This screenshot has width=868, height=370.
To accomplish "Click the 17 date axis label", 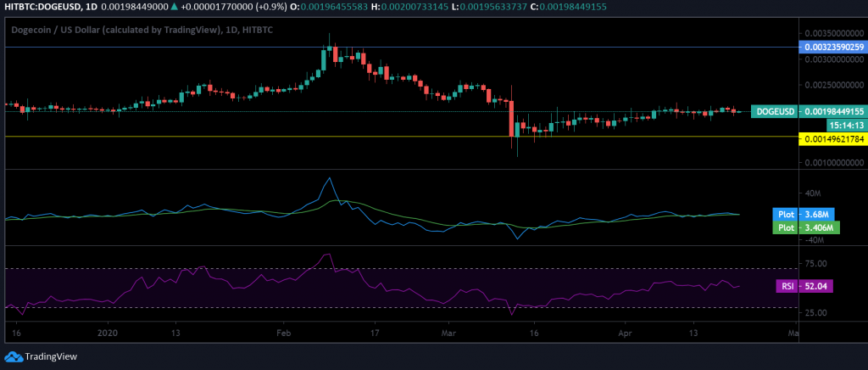I will coord(375,334).
